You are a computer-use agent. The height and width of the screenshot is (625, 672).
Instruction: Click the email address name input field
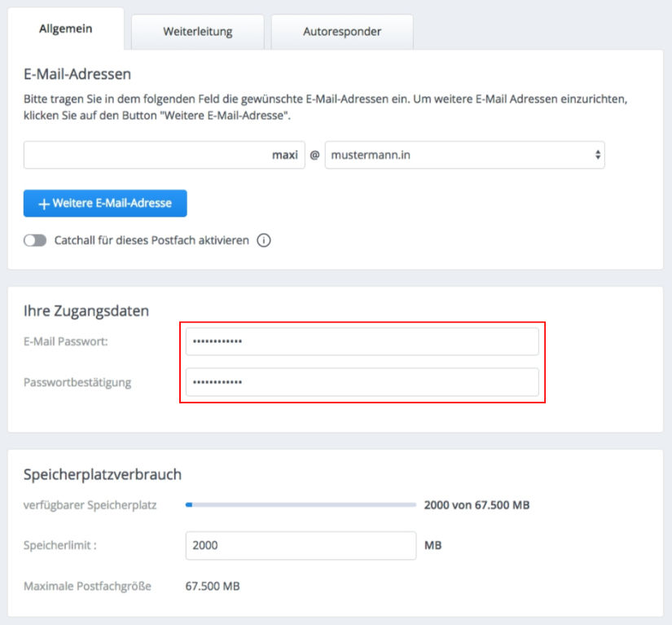147,155
